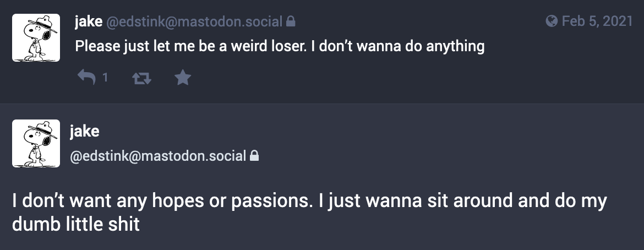
Task: Open jake's profile from the lower post name
Action: (x=85, y=132)
